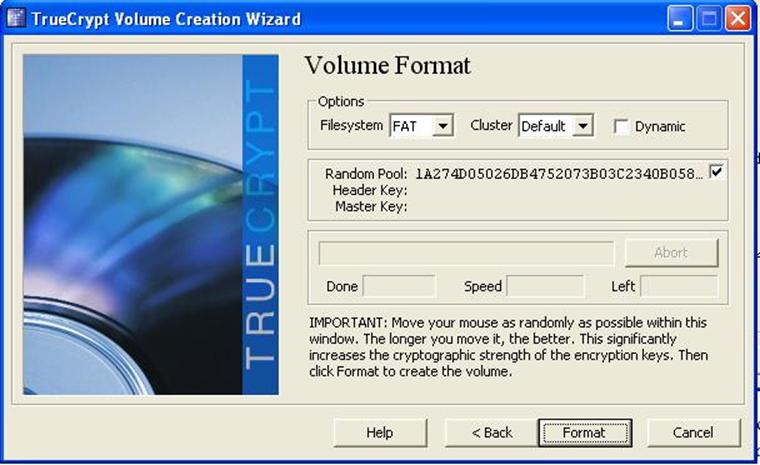Minimize the TrueCrypt Volume Creation Wizard window
760x465 pixels.
(681, 19)
